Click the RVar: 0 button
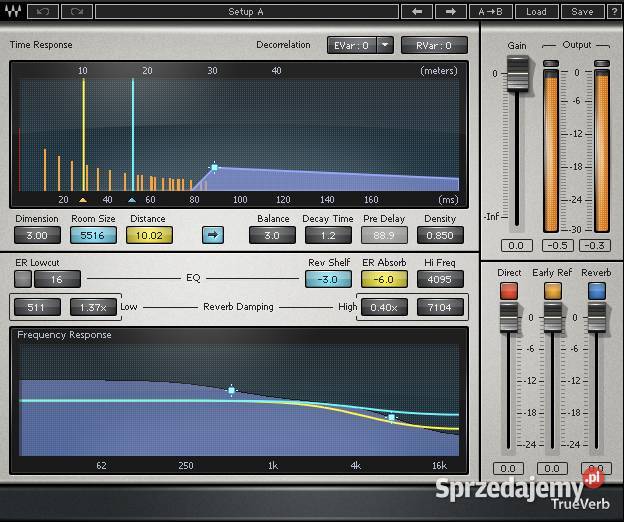 [x=434, y=45]
